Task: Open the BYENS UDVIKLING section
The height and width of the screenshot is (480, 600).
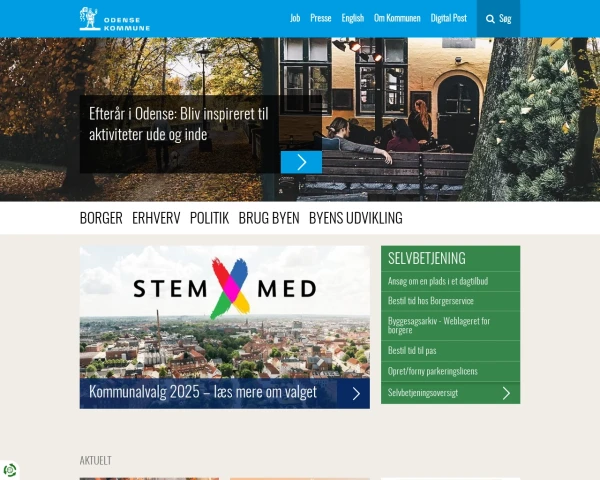Action: pyautogui.click(x=356, y=218)
